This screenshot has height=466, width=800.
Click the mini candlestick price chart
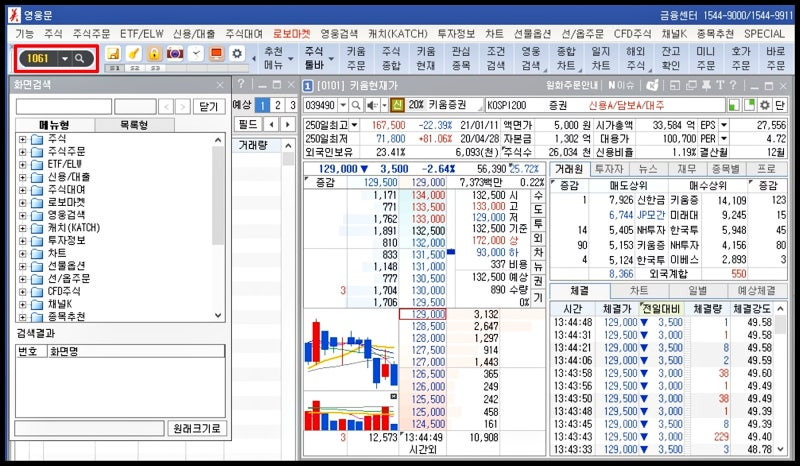tap(351, 353)
